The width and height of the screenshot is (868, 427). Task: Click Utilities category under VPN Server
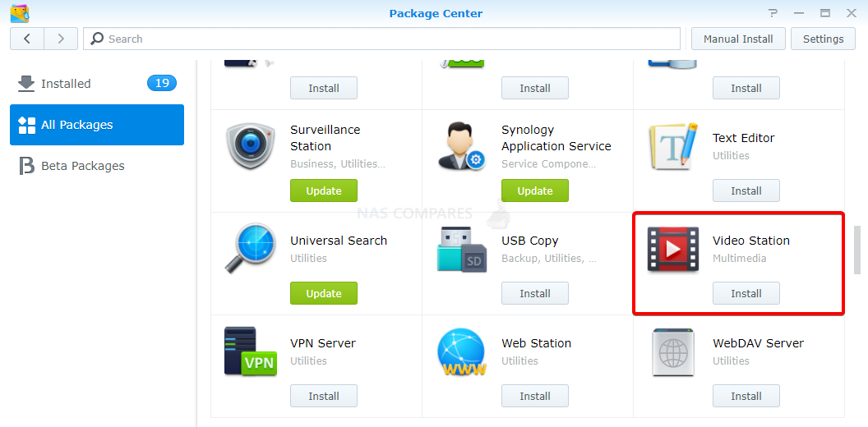tap(308, 360)
